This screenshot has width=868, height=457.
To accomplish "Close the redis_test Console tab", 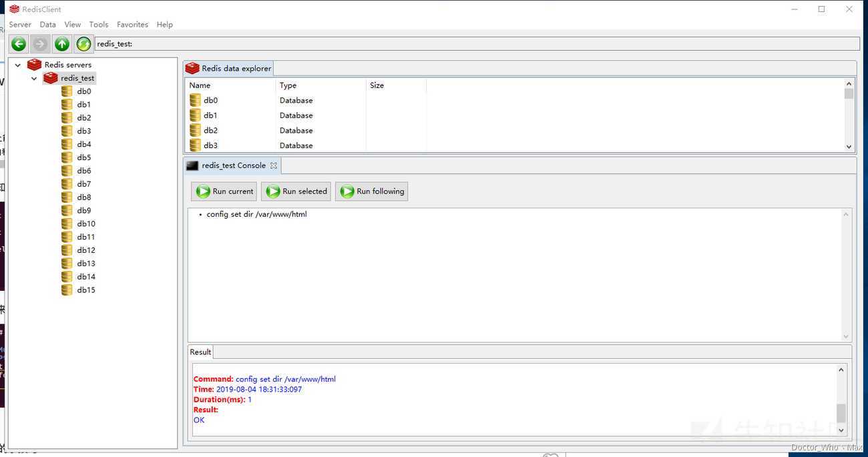I will (274, 165).
